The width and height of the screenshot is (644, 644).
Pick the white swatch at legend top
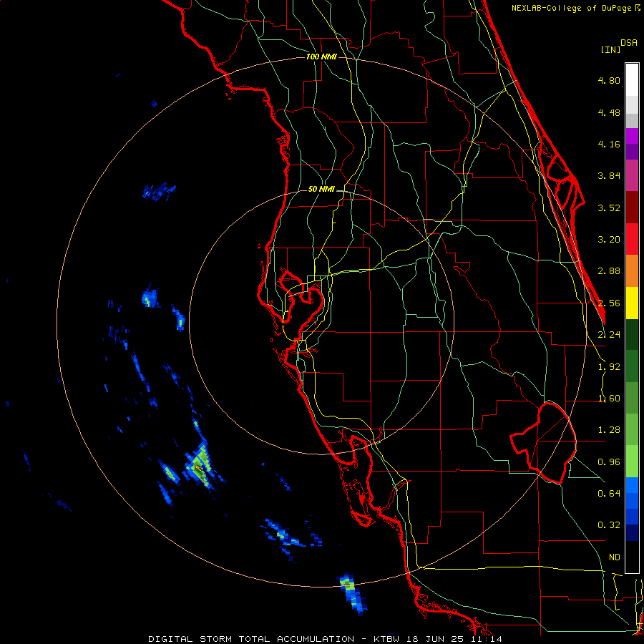click(632, 80)
